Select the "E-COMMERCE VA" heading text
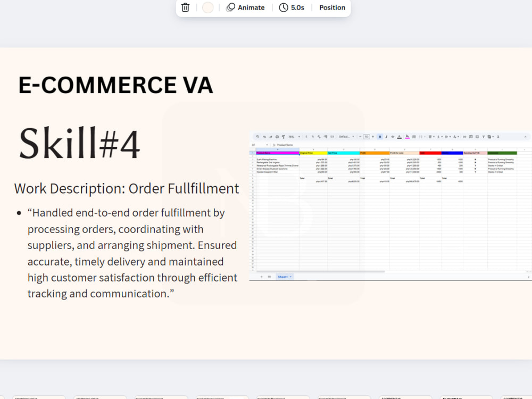 pos(115,85)
